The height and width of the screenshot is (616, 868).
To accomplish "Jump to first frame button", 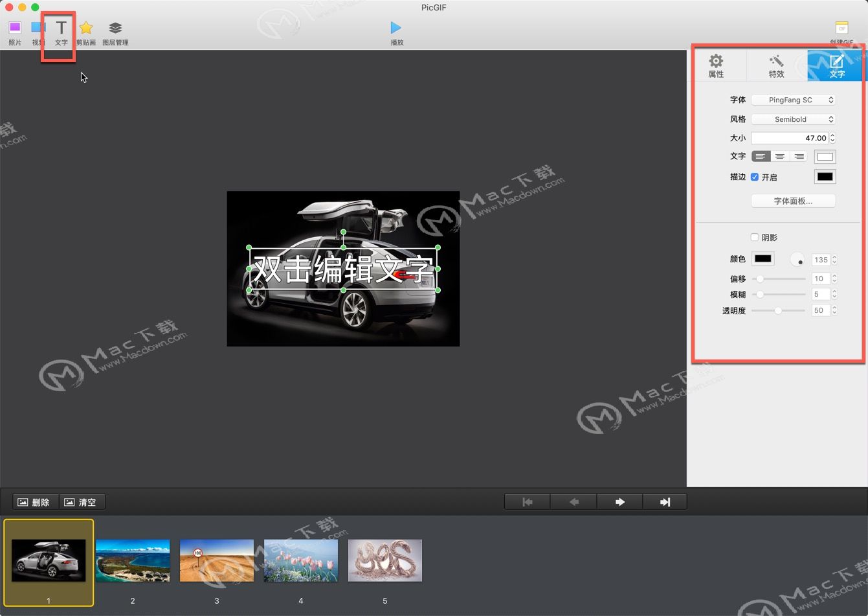I will tap(528, 502).
